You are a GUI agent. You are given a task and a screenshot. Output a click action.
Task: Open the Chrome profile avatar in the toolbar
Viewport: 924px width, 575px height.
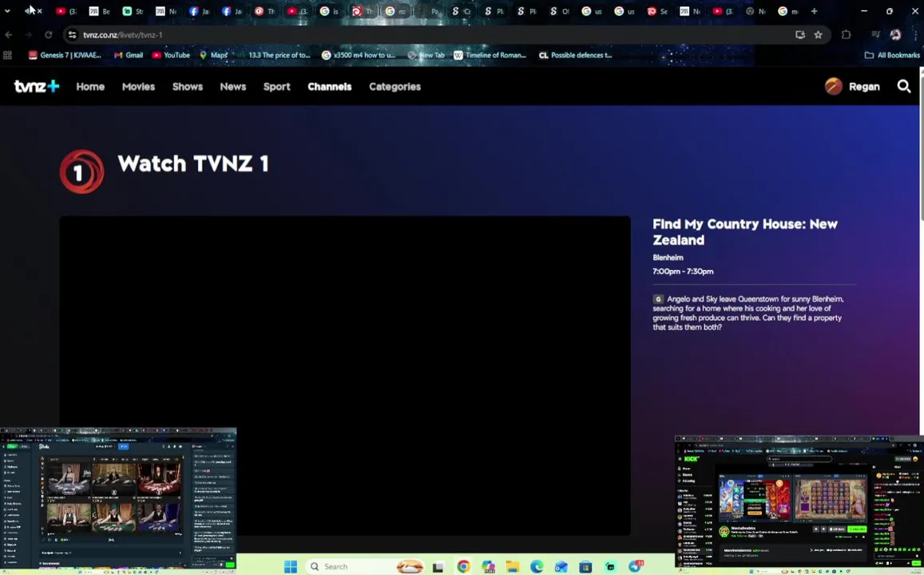(x=895, y=35)
